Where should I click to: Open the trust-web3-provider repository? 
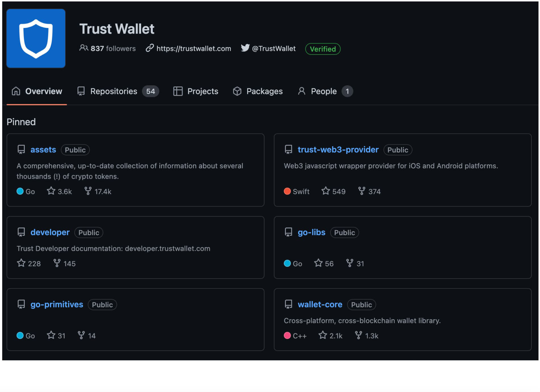(338, 150)
